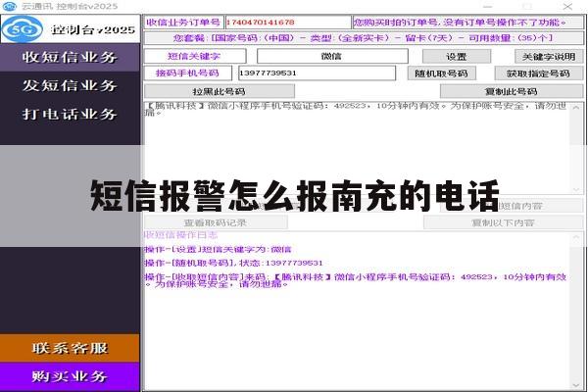Click log line 操作-[设置]短信关键字为:微信

click(x=218, y=250)
